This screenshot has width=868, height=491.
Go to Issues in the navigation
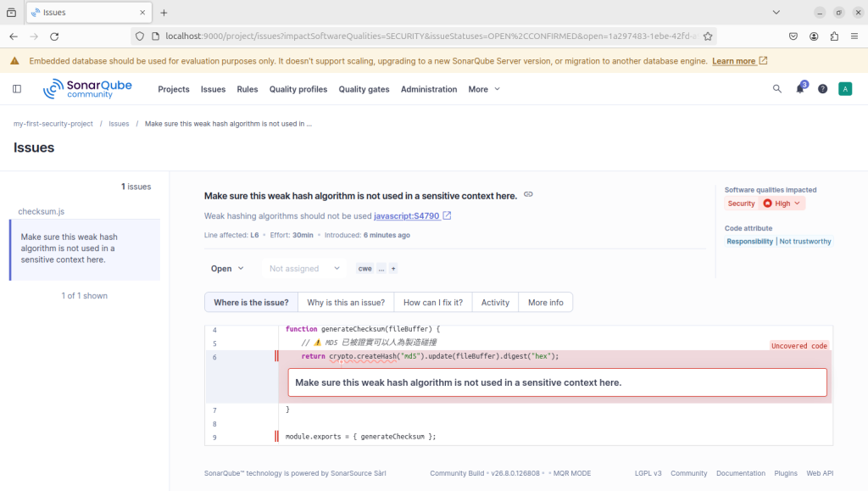pos(213,89)
